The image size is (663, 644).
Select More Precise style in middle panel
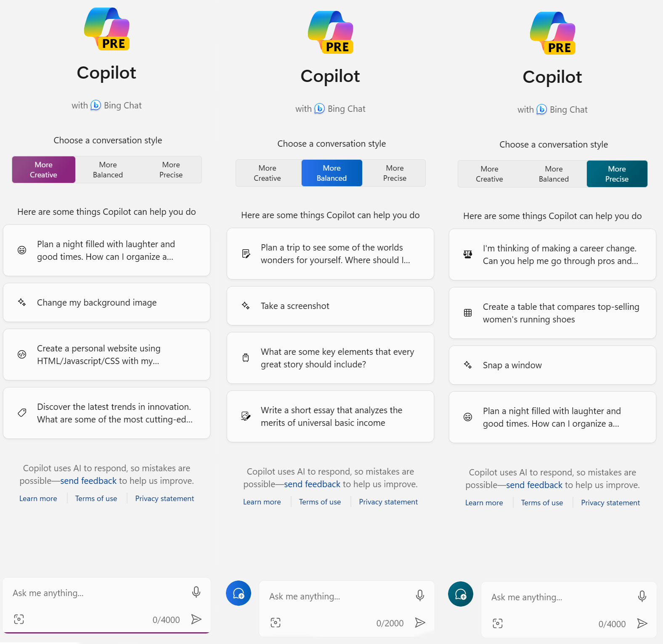[395, 173]
